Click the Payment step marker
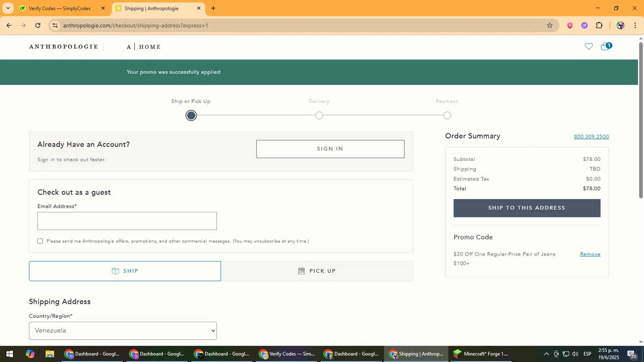The image size is (644, 362). [447, 115]
